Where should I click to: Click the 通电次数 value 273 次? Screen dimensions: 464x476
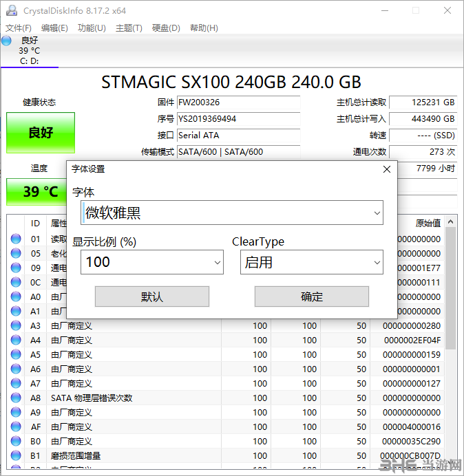(423, 151)
